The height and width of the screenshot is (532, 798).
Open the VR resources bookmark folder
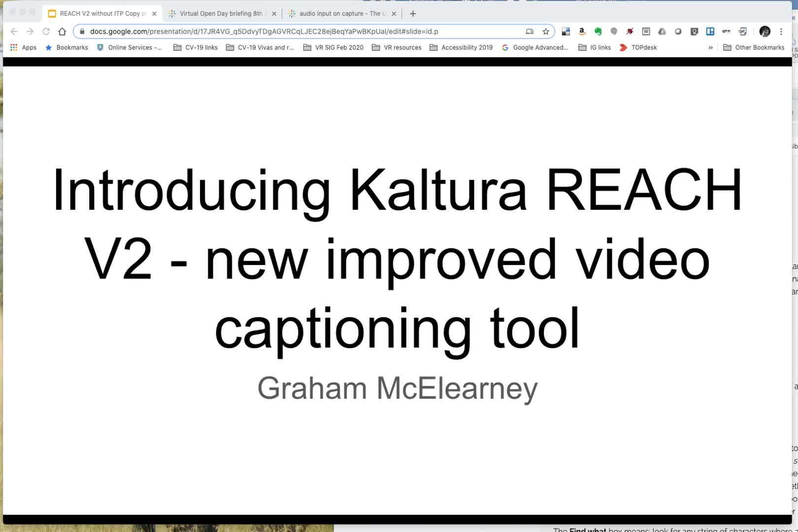397,47
